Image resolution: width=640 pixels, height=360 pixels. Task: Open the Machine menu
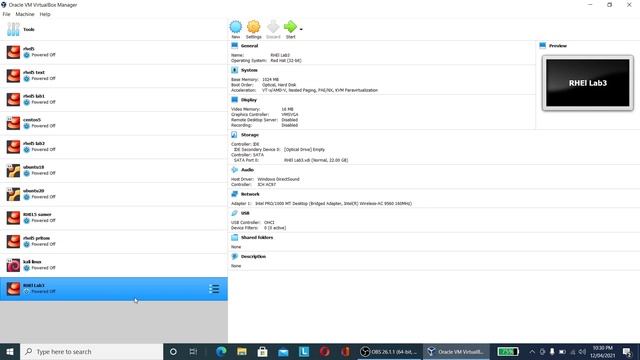pos(25,14)
